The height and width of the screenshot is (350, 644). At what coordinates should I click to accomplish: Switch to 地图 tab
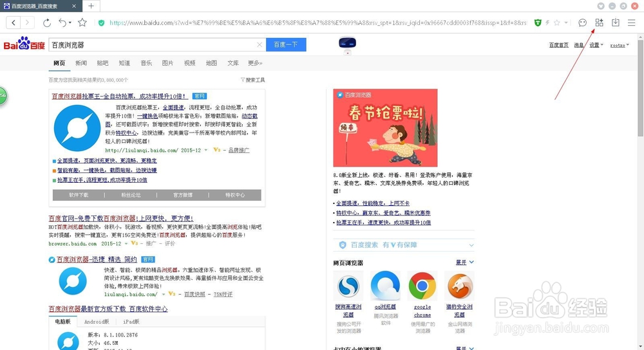[211, 63]
